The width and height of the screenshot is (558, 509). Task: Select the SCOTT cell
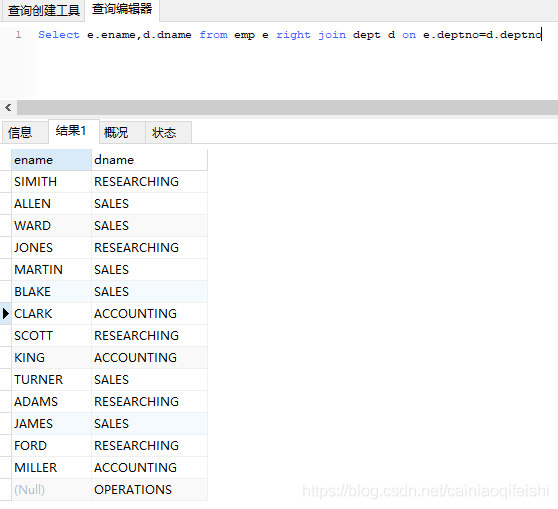click(x=52, y=336)
